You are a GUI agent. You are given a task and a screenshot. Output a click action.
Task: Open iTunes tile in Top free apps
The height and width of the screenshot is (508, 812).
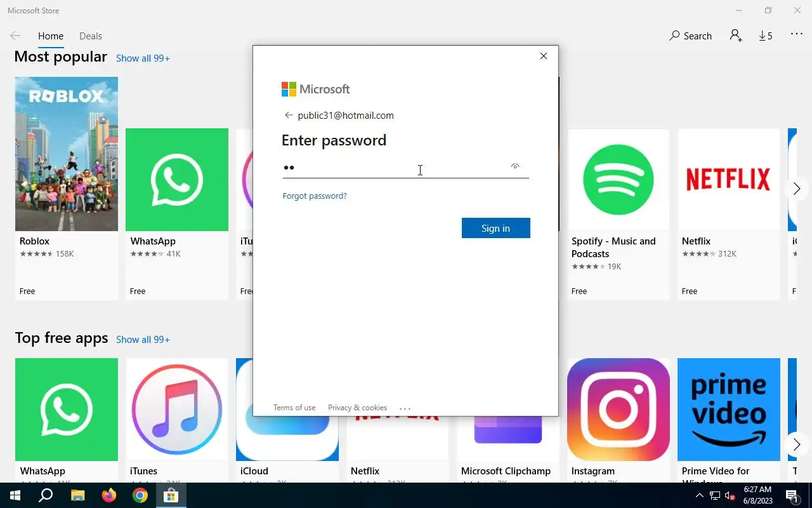point(177,419)
